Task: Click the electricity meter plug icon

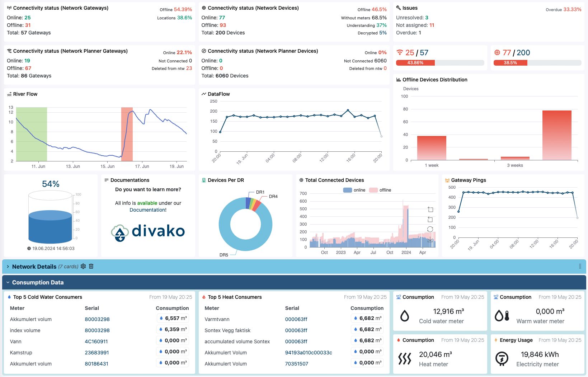Action: click(x=502, y=358)
